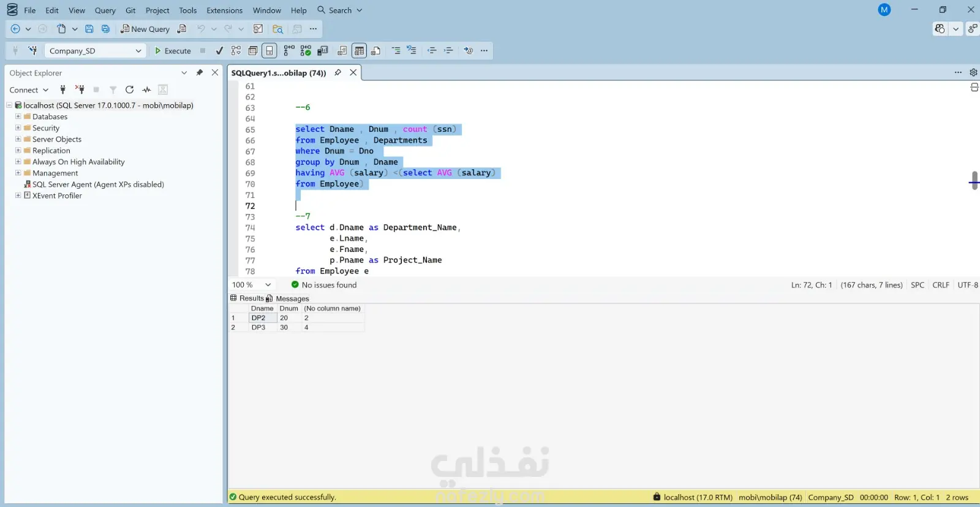
Task: Open the Query Options icon
Action: tap(253, 51)
